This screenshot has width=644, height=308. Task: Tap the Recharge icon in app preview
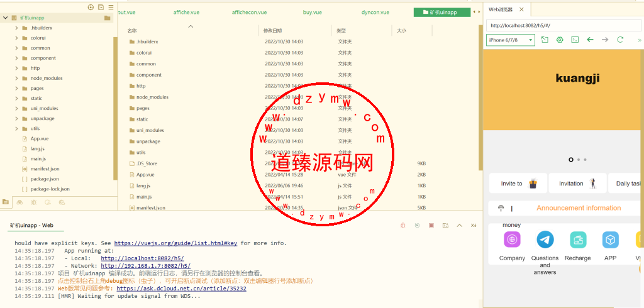click(578, 239)
